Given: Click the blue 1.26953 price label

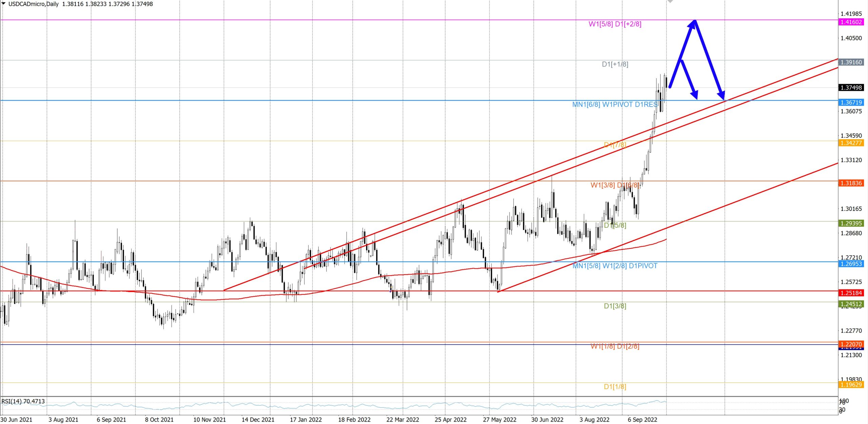Looking at the screenshot, I should [x=851, y=264].
